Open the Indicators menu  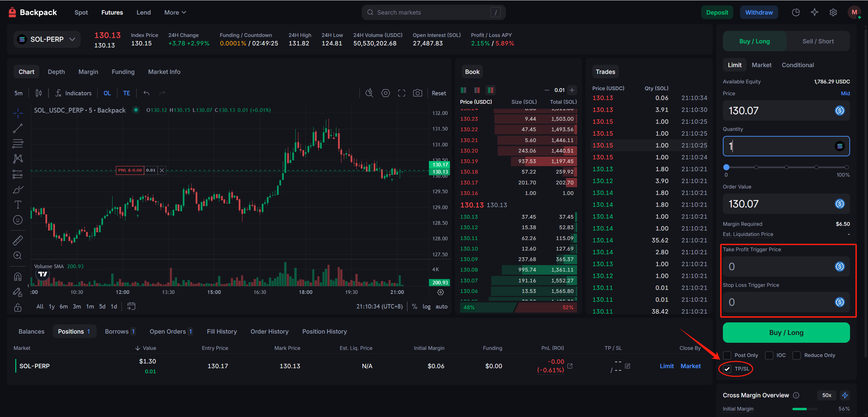click(73, 93)
